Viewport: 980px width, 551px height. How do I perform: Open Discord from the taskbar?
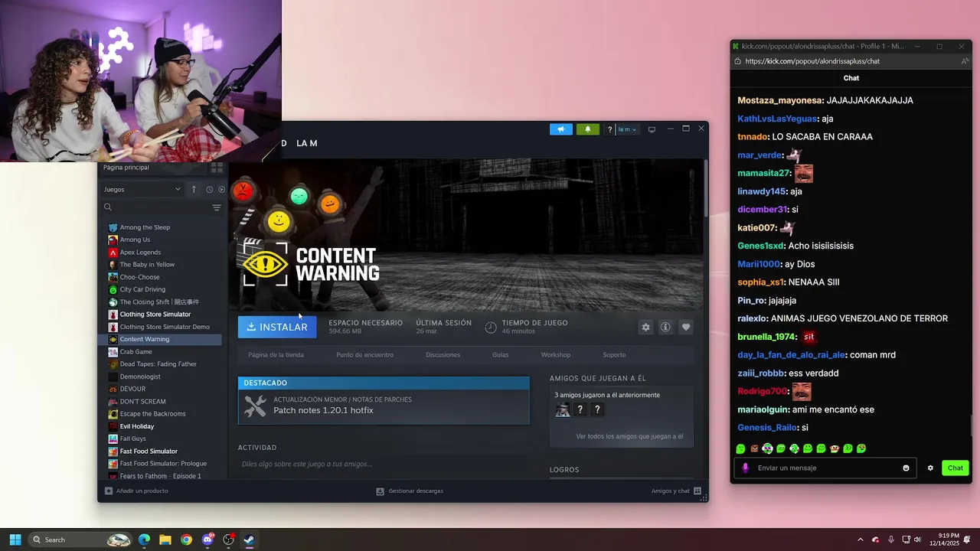(x=207, y=540)
